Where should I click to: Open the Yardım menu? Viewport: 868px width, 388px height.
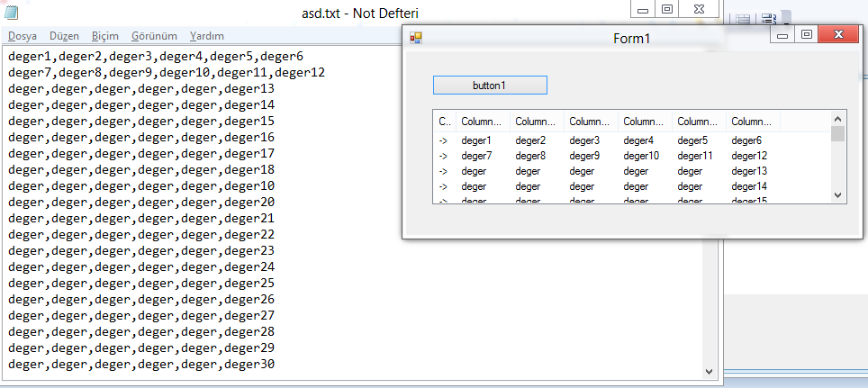[207, 36]
